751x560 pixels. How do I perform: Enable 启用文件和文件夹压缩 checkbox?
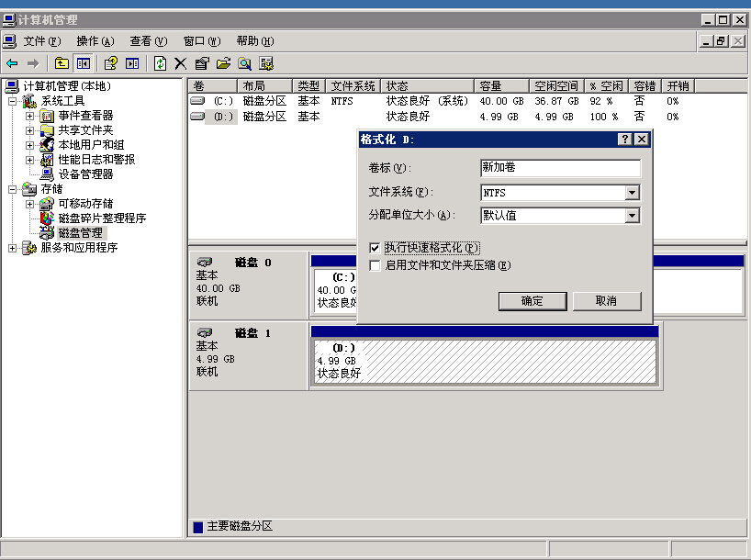tap(374, 265)
